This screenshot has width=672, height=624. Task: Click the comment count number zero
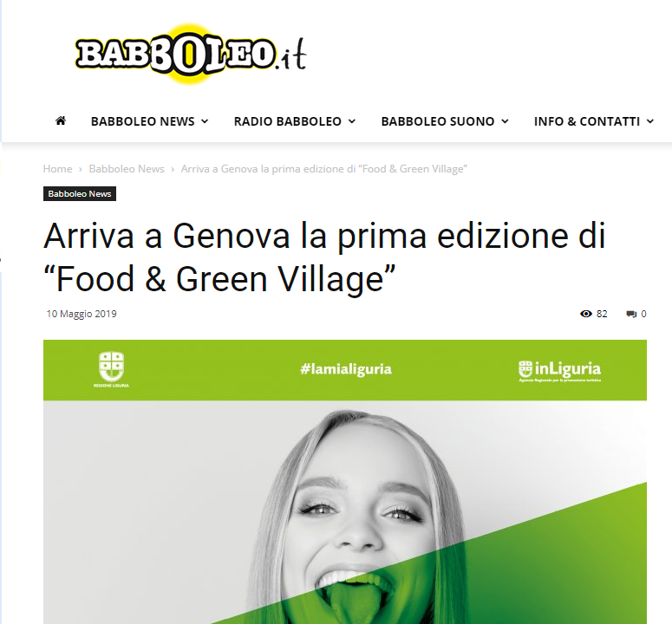click(643, 314)
